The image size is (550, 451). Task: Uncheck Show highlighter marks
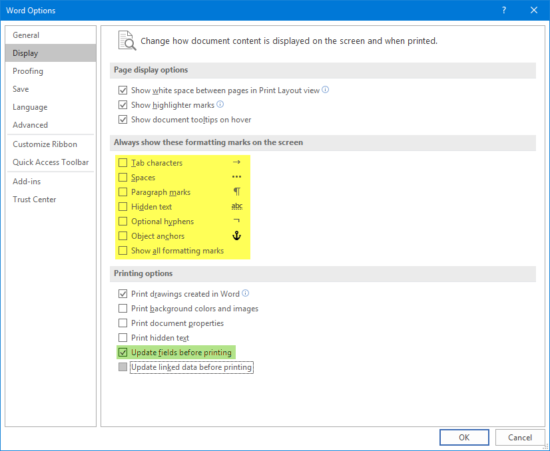(122, 105)
